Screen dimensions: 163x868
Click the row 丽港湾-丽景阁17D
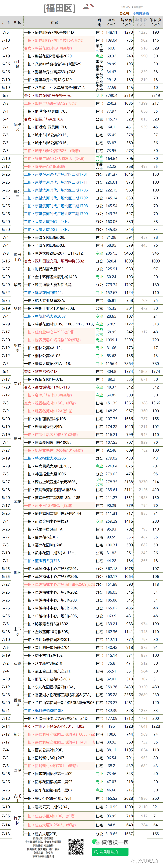81,127
